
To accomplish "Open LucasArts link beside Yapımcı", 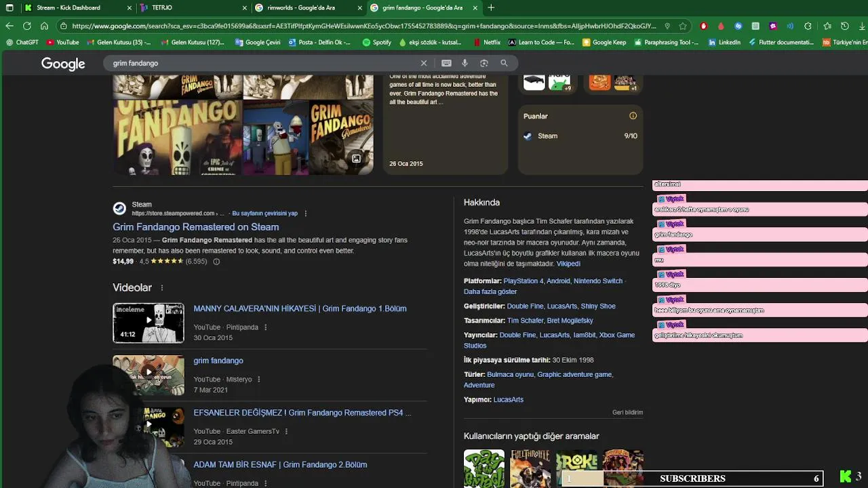I will 509,400.
